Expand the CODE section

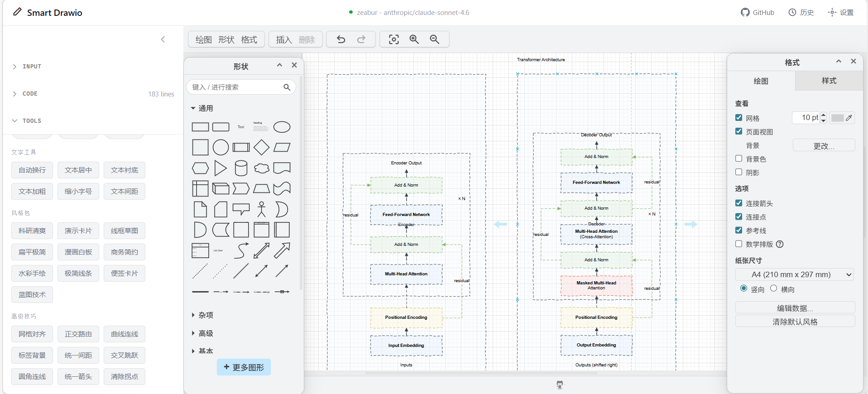coord(25,94)
